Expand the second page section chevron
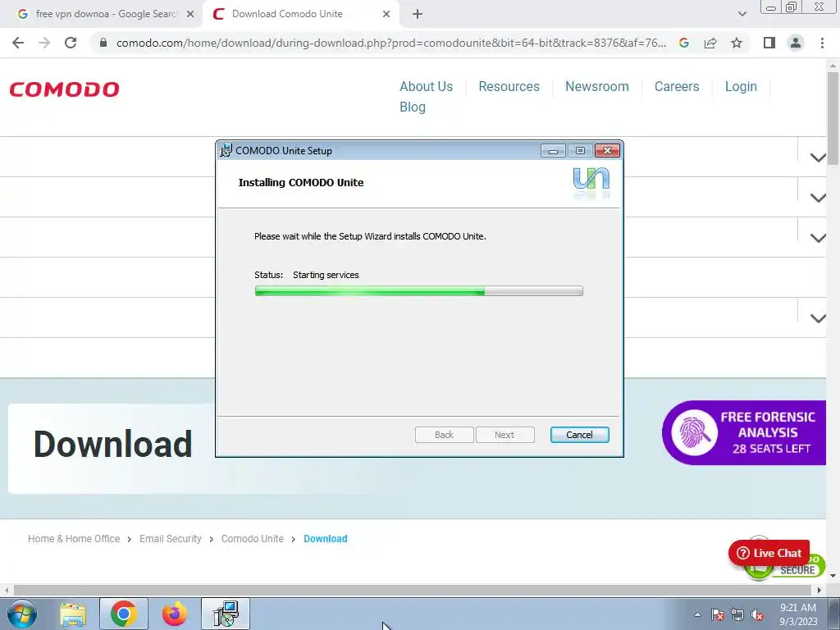 (x=818, y=198)
